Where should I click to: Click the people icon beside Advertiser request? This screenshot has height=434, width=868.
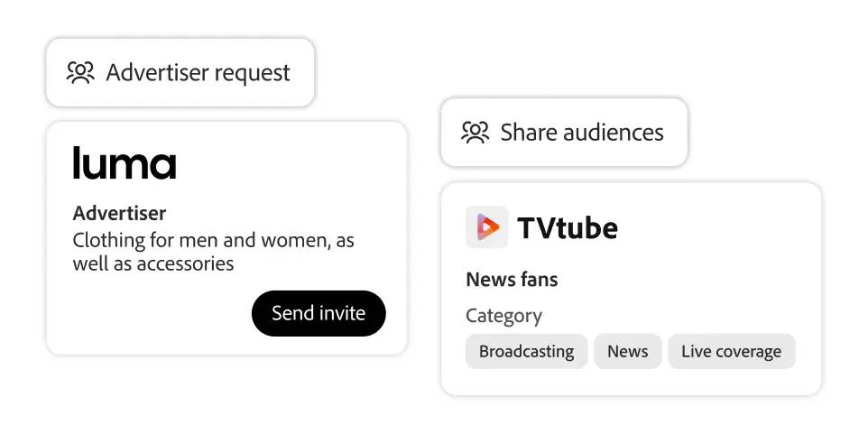pos(80,72)
